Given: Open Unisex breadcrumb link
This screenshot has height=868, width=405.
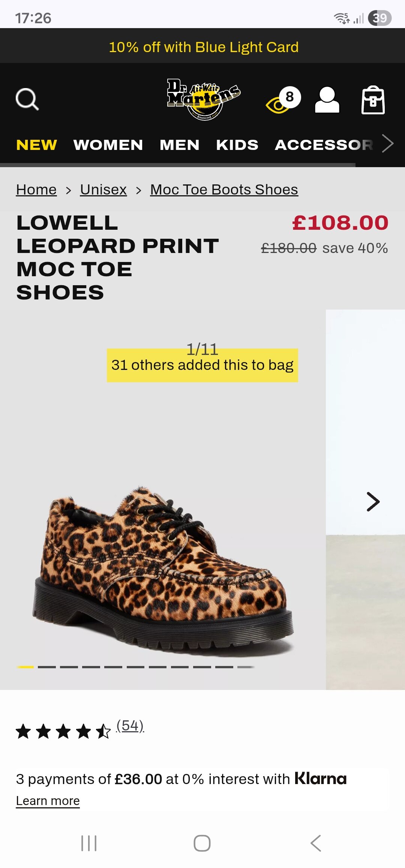Looking at the screenshot, I should click(x=103, y=190).
